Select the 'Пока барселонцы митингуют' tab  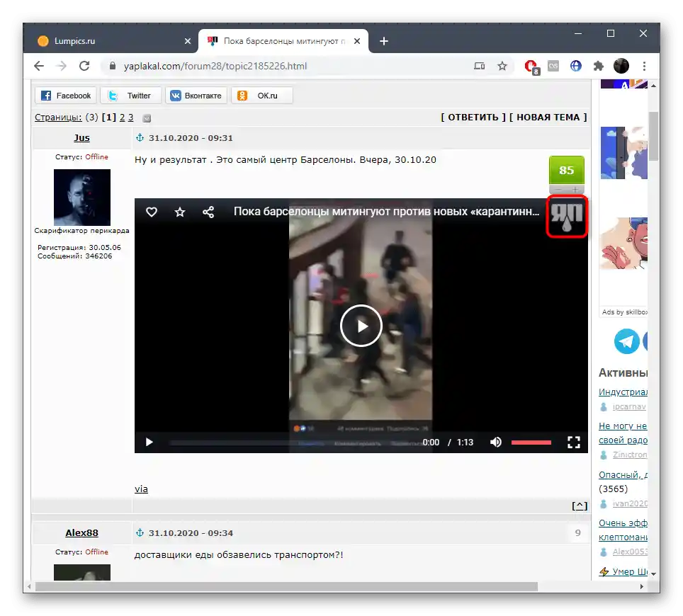point(283,41)
